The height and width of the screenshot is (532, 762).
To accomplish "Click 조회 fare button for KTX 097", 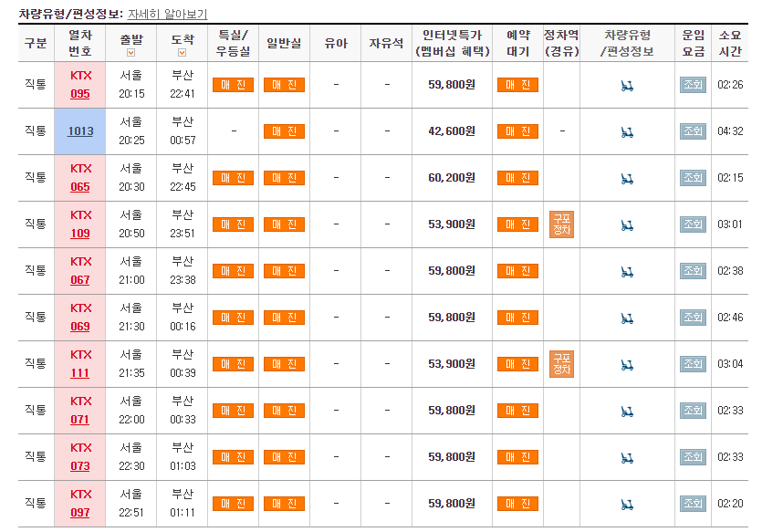I will pos(693,504).
